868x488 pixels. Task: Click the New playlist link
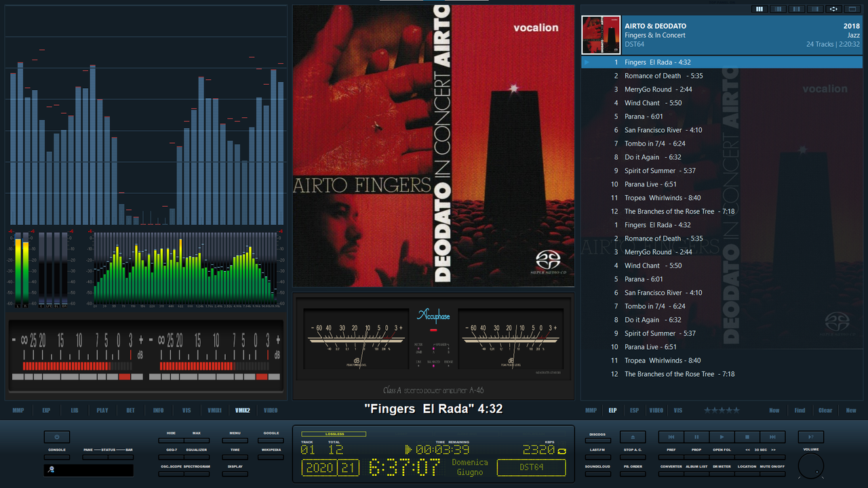tap(851, 410)
